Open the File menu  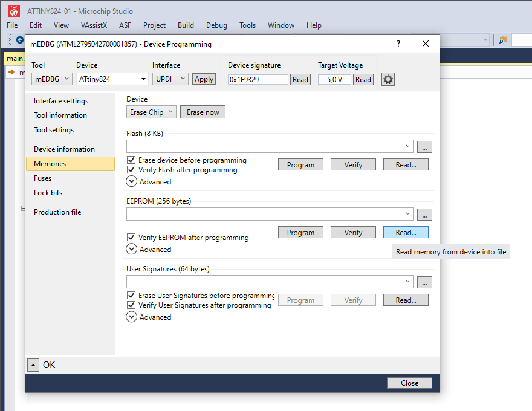(12, 25)
